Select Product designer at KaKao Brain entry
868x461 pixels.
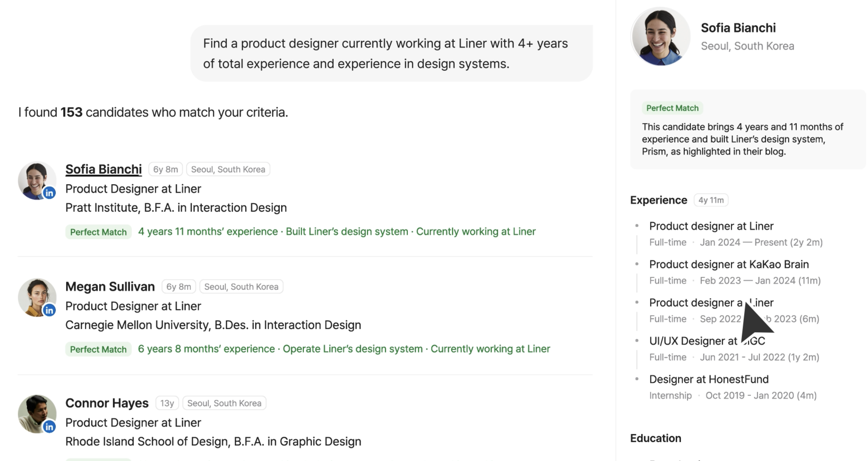coord(729,264)
